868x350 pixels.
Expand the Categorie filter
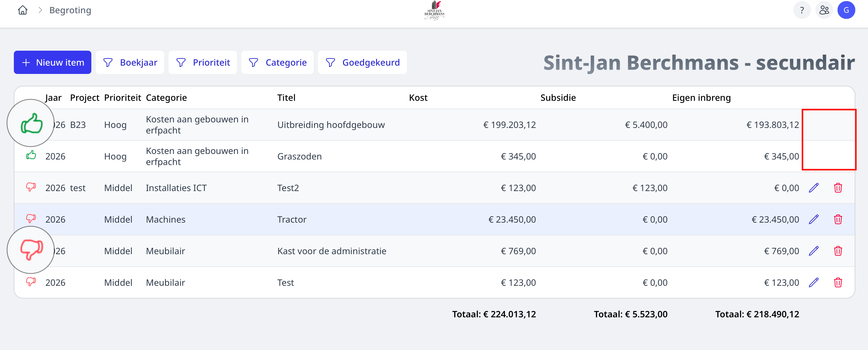pyautogui.click(x=277, y=62)
